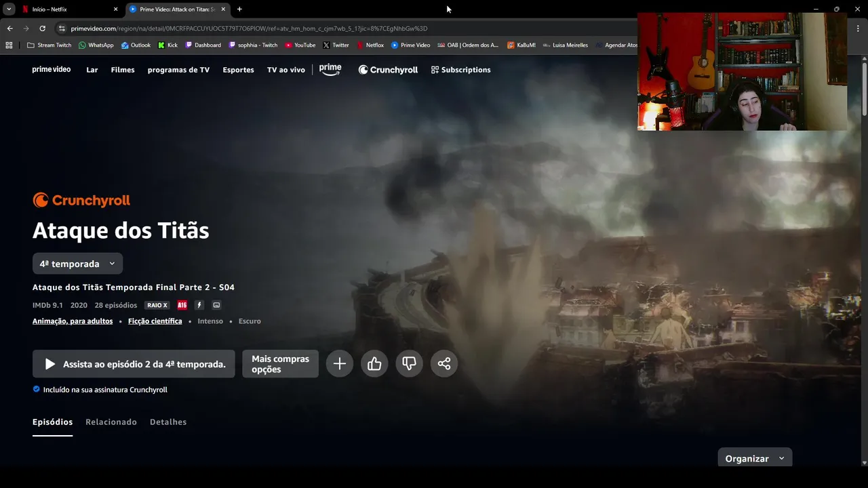The width and height of the screenshot is (868, 488).
Task: Click 'Incluído na sua assinatura Crunchyroll' text
Action: (x=105, y=390)
